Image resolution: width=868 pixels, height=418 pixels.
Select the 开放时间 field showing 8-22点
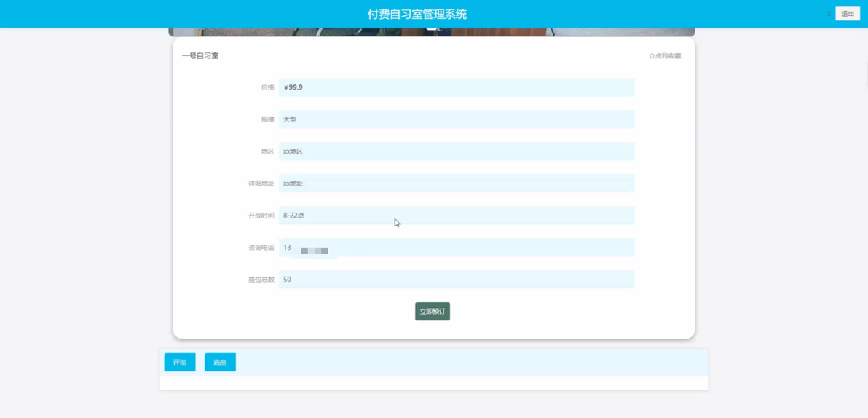tap(457, 216)
